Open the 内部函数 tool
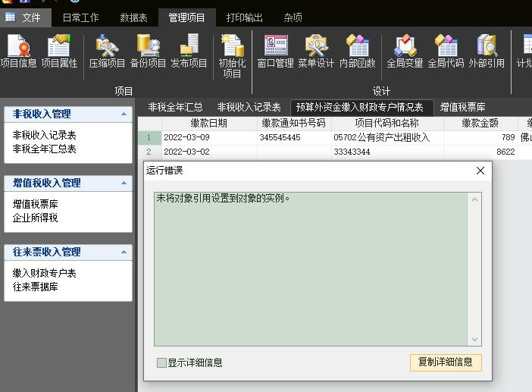Image resolution: width=532 pixels, height=392 pixels. tap(358, 51)
